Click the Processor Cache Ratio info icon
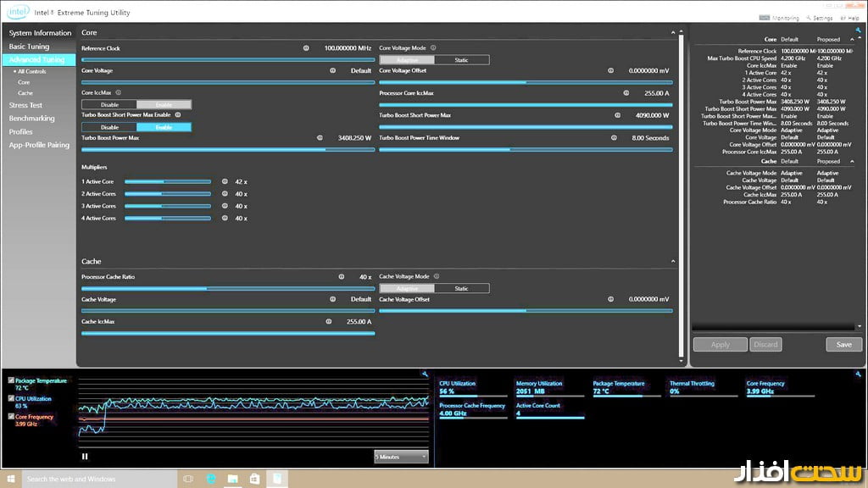 [341, 277]
